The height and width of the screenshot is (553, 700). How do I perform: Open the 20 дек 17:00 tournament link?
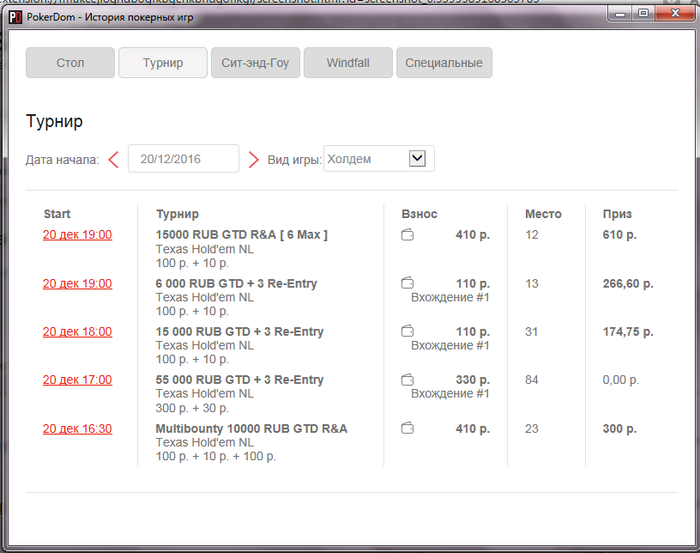[x=77, y=380]
